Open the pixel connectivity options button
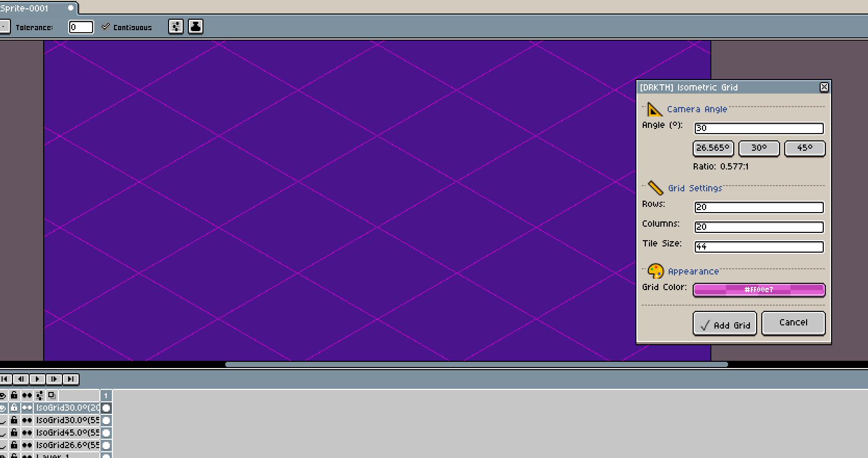Image resolution: width=868 pixels, height=458 pixels. (x=176, y=27)
